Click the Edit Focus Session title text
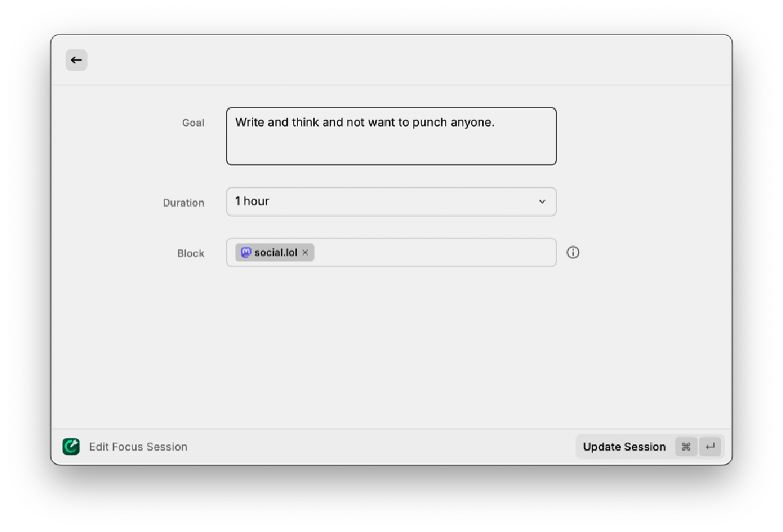The image size is (783, 532). (138, 447)
